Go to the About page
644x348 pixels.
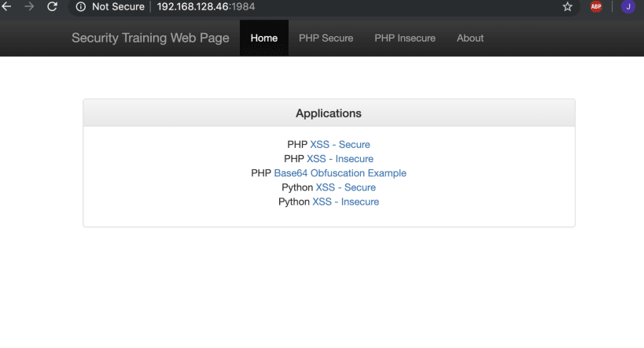click(470, 38)
